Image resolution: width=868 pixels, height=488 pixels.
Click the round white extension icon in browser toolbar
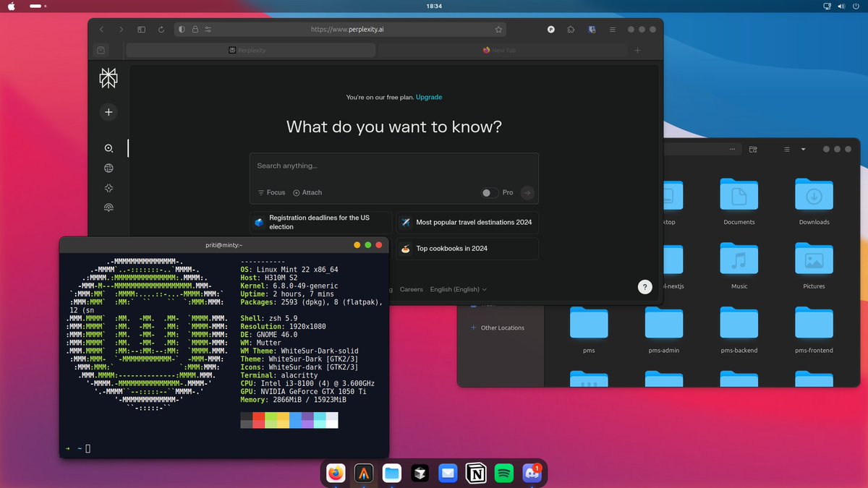click(551, 30)
